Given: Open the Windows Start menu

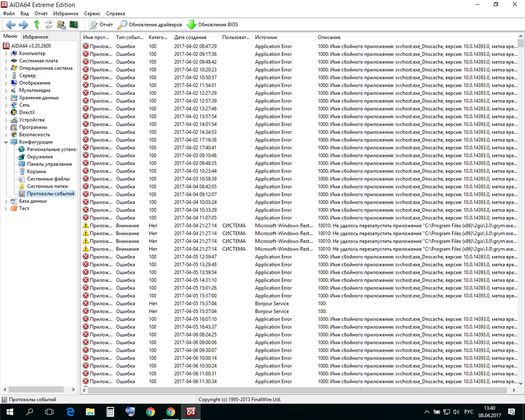Looking at the screenshot, I should coord(9,412).
